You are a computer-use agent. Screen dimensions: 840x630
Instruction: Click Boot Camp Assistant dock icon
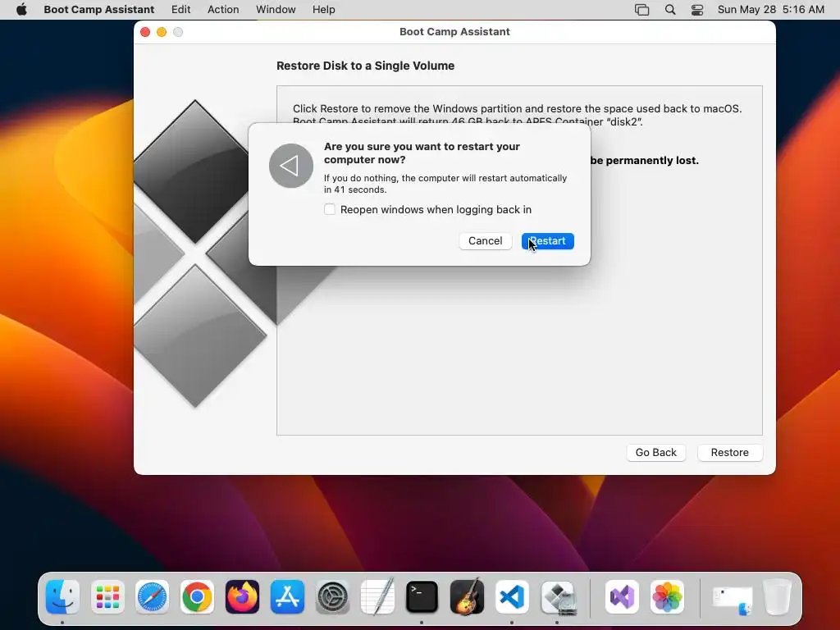coord(557,596)
